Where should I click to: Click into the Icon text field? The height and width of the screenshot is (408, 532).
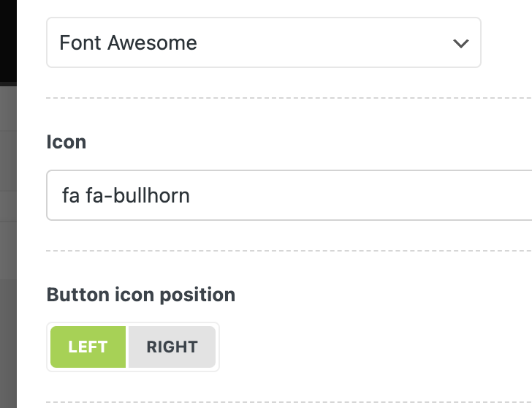pos(292,195)
